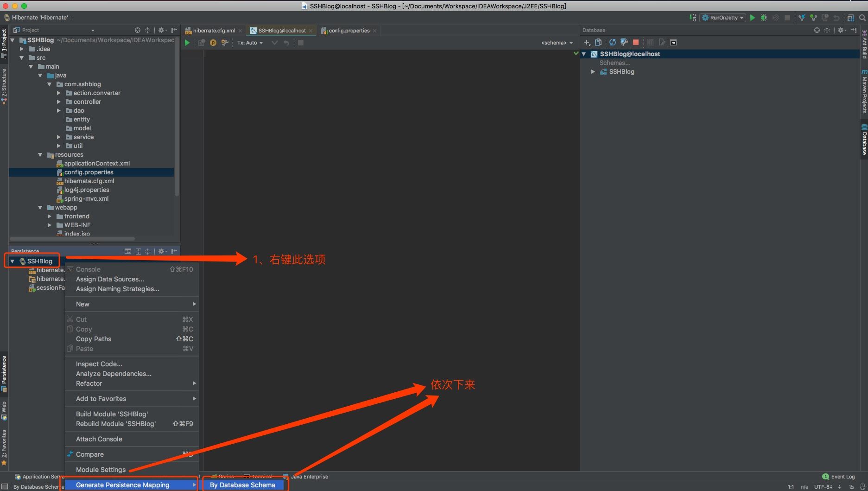Open the Java Enterprise tool window tab
The width and height of the screenshot is (868, 491).
click(x=306, y=477)
